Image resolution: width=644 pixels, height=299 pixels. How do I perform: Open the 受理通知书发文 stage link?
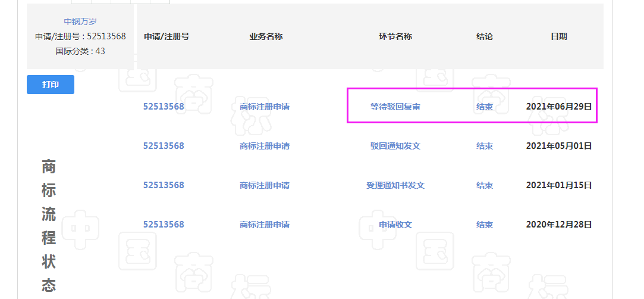[395, 185]
